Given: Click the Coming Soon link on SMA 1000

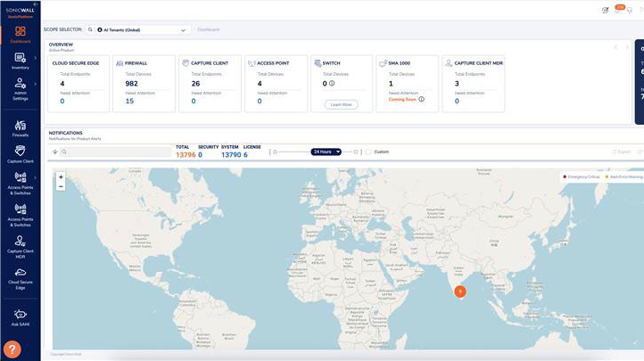Looking at the screenshot, I should tap(402, 100).
